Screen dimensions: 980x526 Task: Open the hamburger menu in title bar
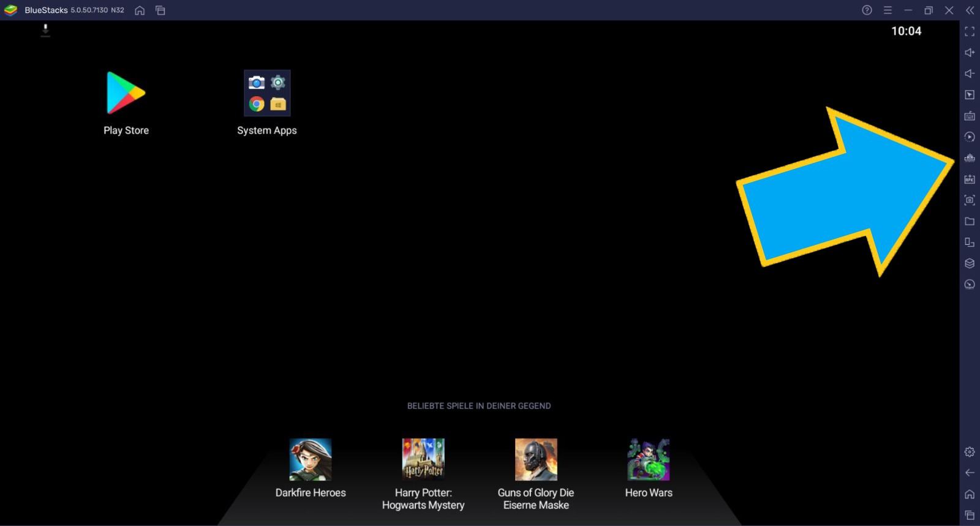888,10
